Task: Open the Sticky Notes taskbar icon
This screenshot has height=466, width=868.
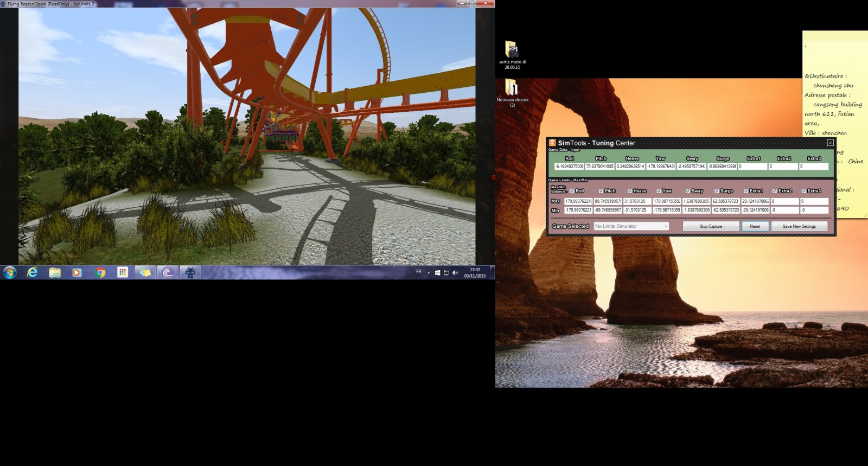Action: pos(145,272)
